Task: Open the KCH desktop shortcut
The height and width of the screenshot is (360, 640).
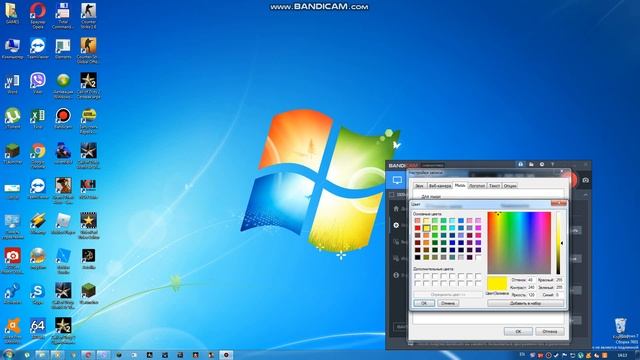Action: pyautogui.click(x=88, y=189)
